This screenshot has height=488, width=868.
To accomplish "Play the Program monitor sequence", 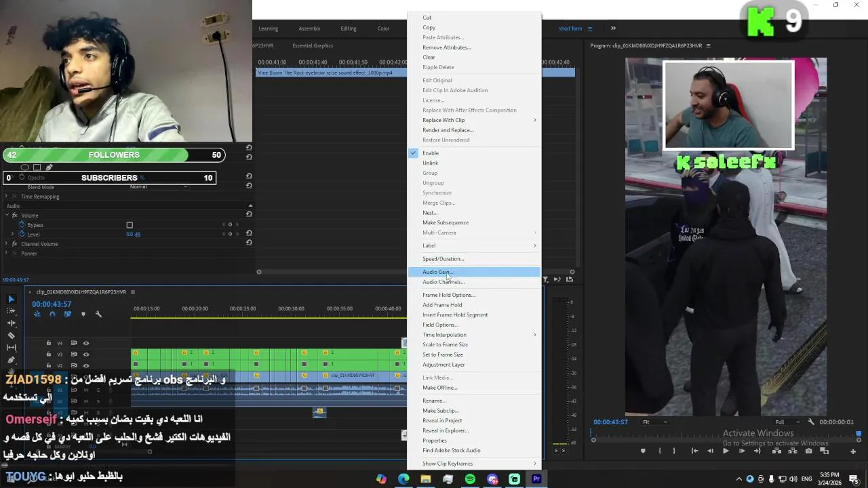I will tap(726, 451).
